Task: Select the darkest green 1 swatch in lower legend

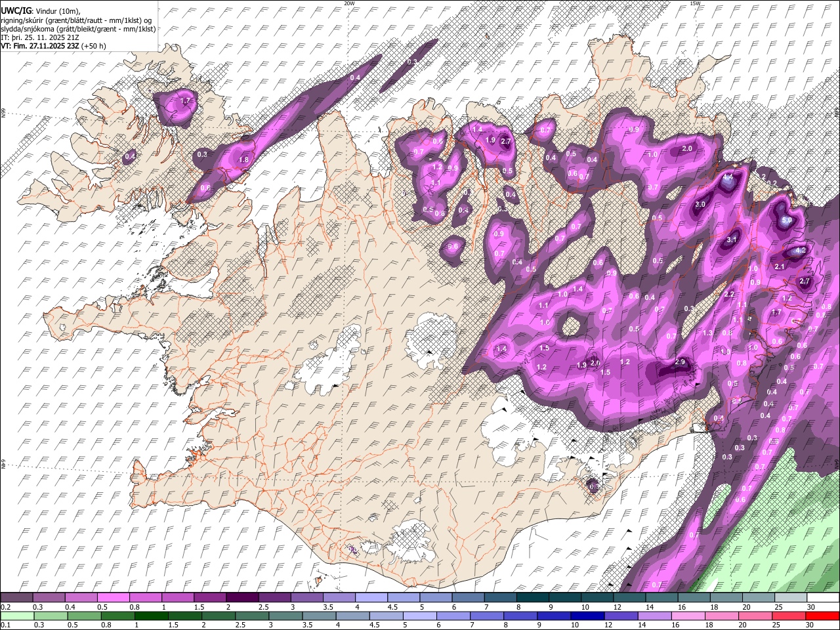Action: (151, 616)
